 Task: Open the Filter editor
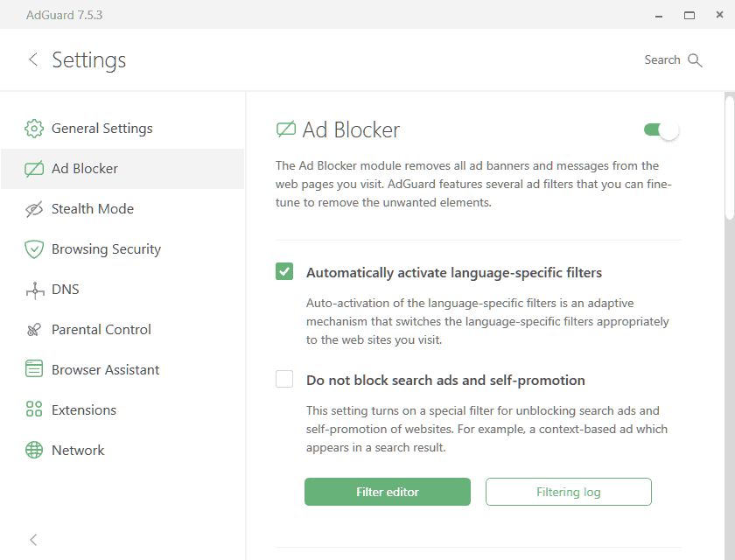388,492
